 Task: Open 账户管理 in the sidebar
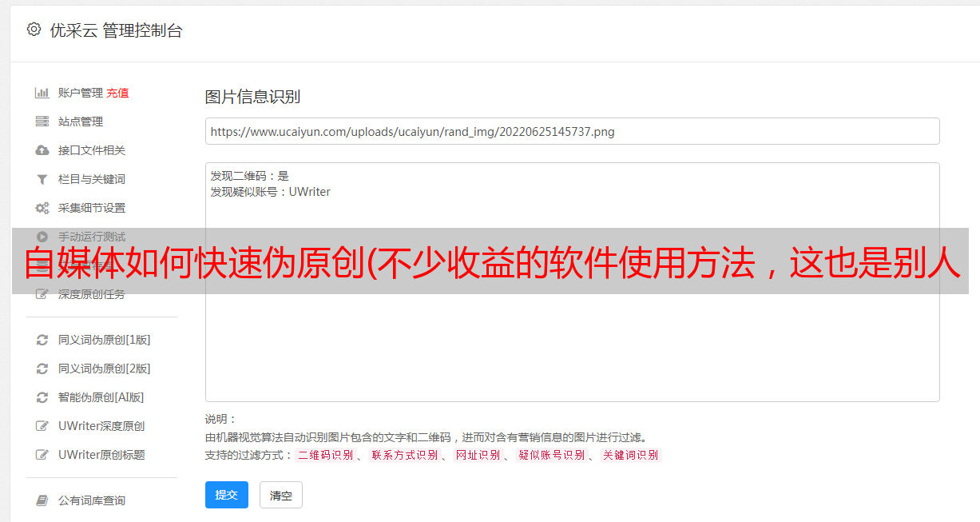pyautogui.click(x=81, y=93)
